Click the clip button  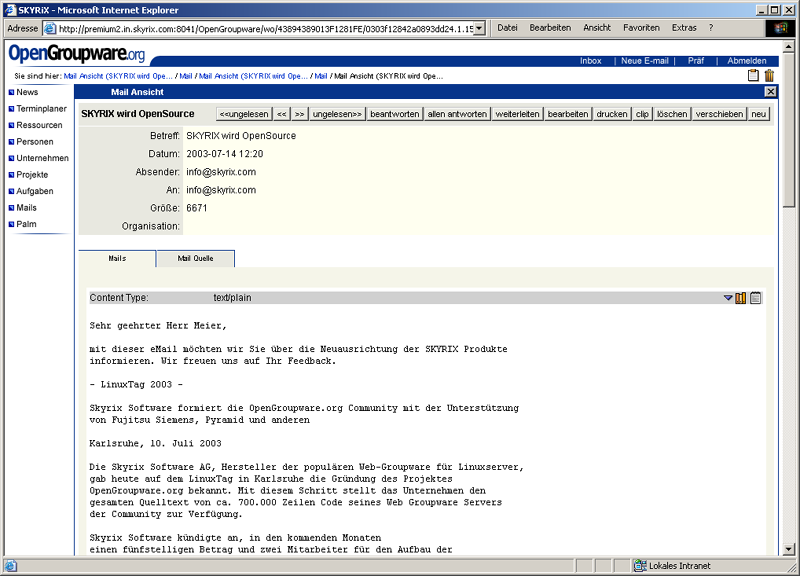click(642, 114)
